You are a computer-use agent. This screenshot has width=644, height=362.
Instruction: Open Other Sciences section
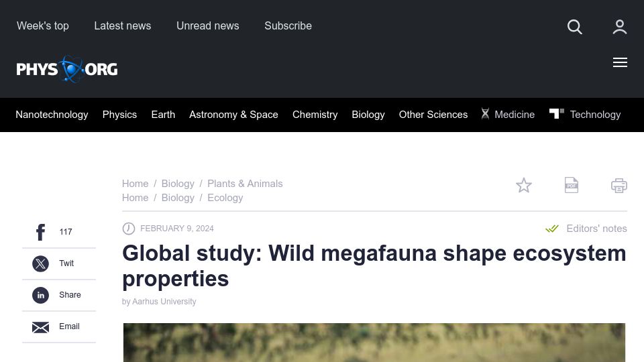[x=433, y=115]
